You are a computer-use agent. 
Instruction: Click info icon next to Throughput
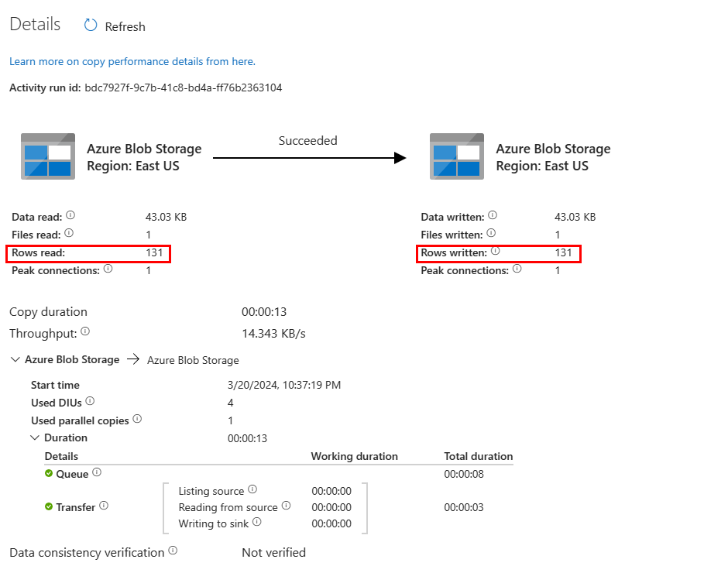tap(85, 331)
